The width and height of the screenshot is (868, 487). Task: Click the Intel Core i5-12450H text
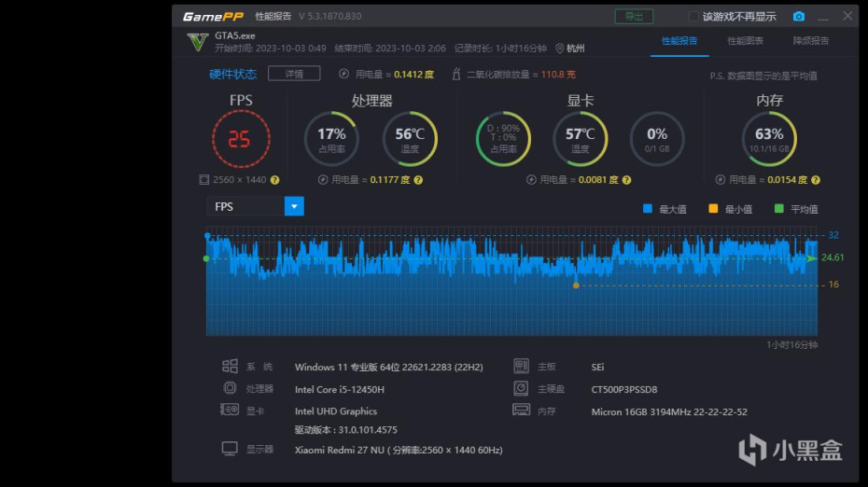(340, 389)
